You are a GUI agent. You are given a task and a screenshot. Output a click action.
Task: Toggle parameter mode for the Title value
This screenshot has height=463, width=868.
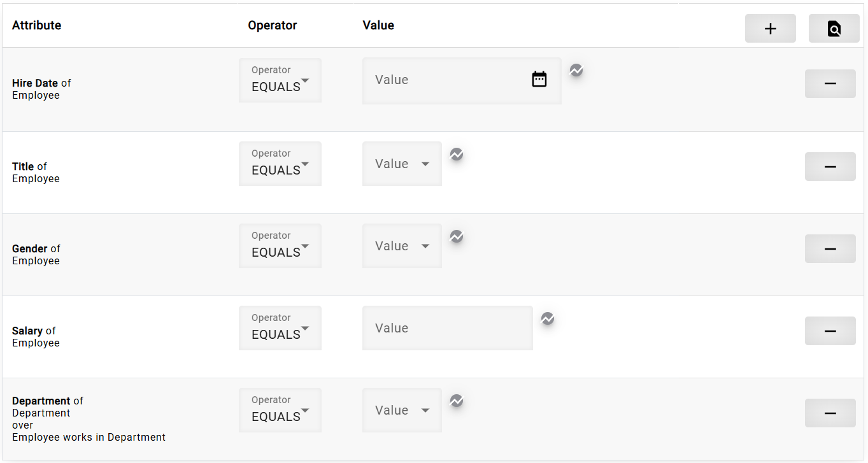click(456, 153)
